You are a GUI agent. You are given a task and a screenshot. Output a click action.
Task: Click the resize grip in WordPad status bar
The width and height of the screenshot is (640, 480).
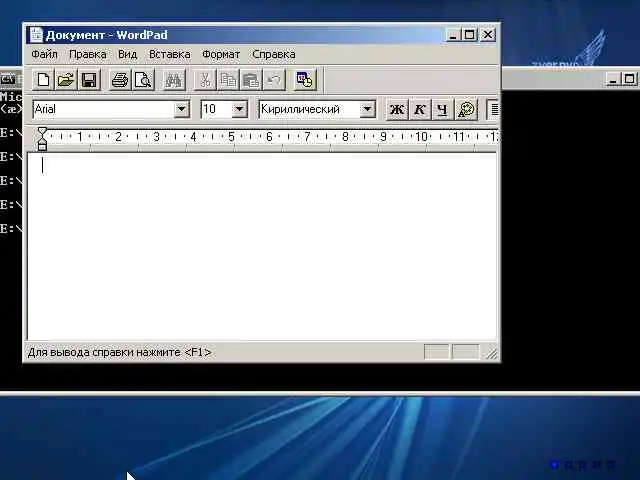[x=492, y=353]
